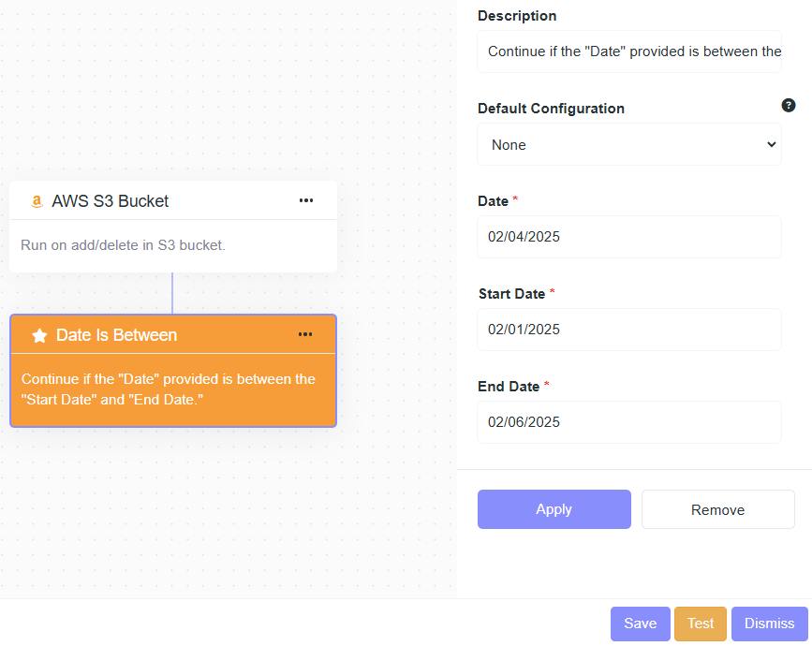Screen dimensions: 812x646
Task: Click the Amazon logo icon on the AWS S3 Bucket node
Action: tap(37, 201)
